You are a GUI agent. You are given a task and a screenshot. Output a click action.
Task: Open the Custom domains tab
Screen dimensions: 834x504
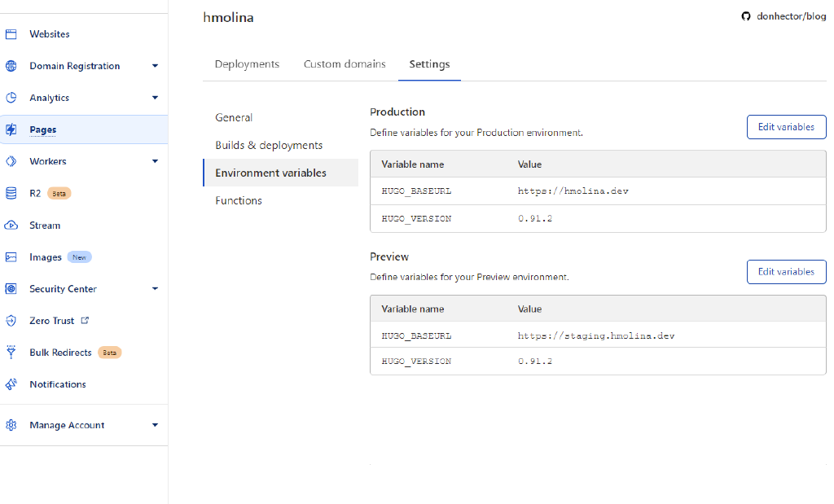345,64
